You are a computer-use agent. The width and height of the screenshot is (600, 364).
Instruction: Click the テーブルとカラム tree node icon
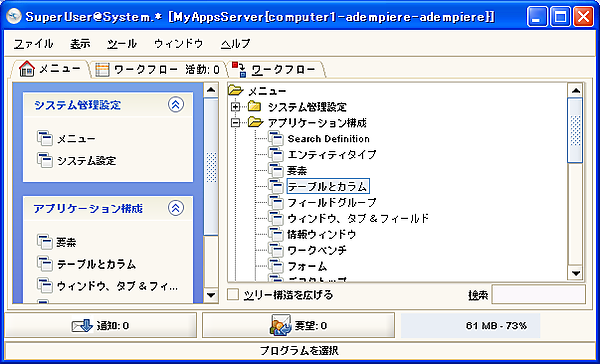pos(276,186)
